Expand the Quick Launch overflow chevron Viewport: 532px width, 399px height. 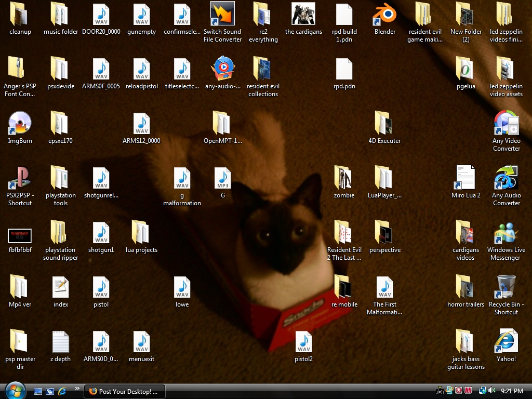click(77, 388)
